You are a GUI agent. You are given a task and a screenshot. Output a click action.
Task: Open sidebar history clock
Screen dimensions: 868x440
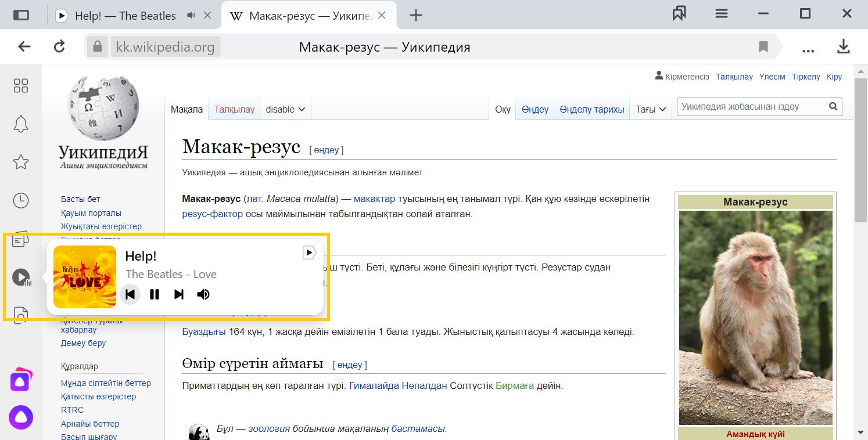[x=21, y=200]
